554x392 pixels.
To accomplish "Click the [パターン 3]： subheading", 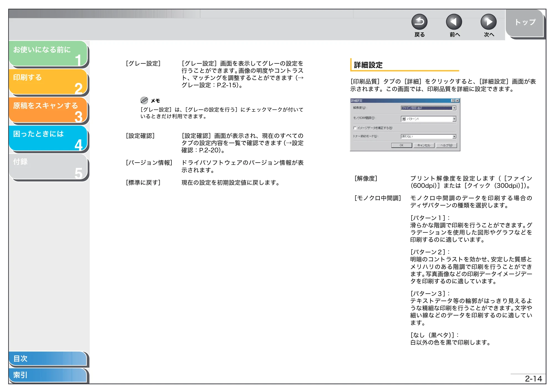I will click(430, 294).
